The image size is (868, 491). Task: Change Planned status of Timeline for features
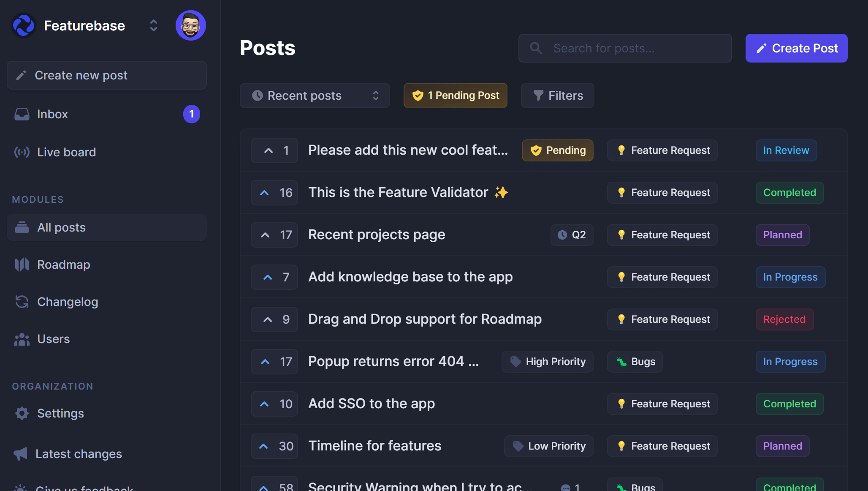click(782, 446)
